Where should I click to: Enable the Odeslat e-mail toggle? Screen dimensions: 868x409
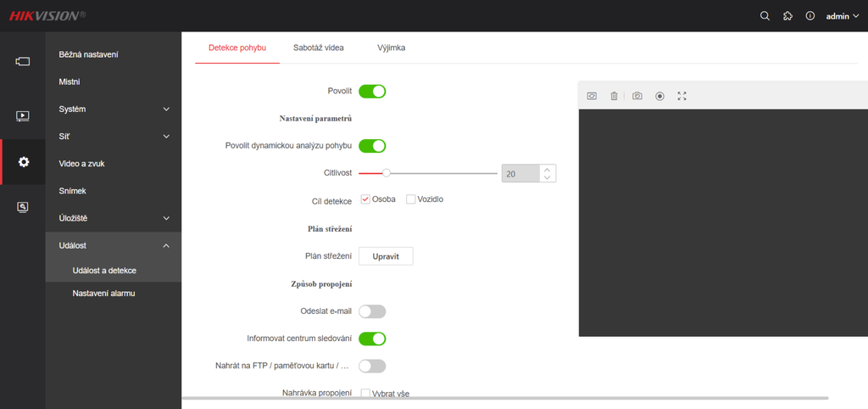click(x=372, y=311)
